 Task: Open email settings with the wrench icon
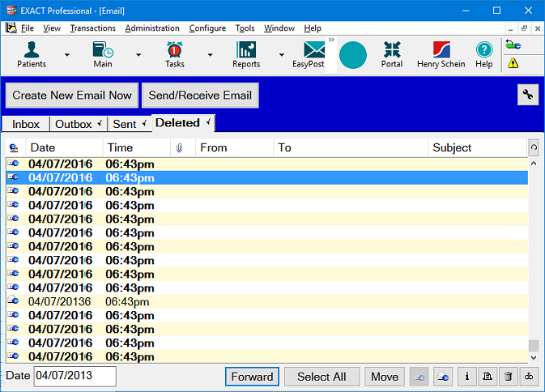(528, 95)
